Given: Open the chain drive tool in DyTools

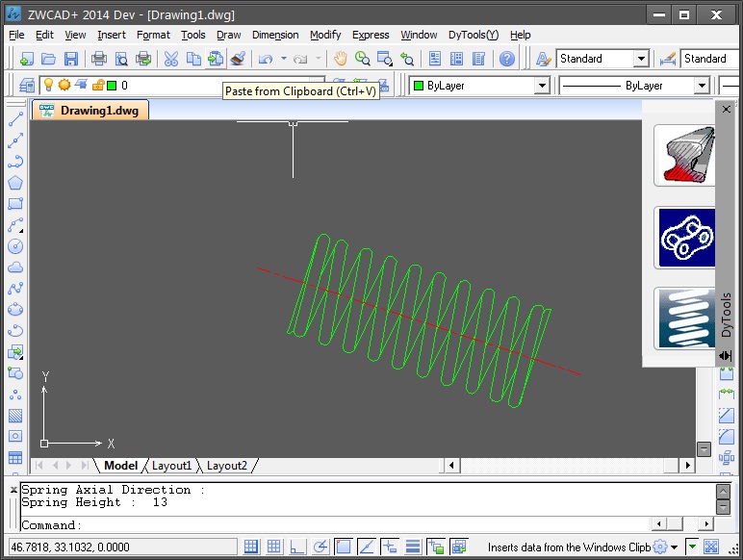Looking at the screenshot, I should pyautogui.click(x=685, y=238).
